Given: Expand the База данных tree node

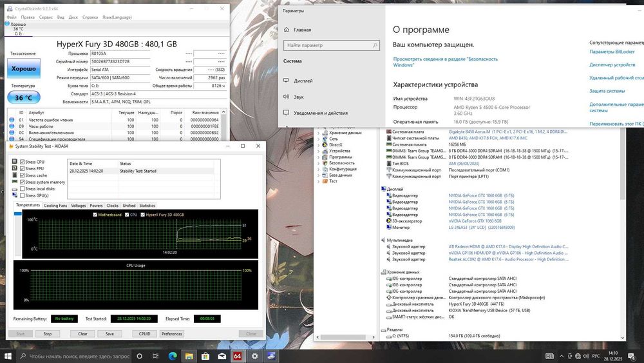Looking at the screenshot, I should click(x=318, y=175).
